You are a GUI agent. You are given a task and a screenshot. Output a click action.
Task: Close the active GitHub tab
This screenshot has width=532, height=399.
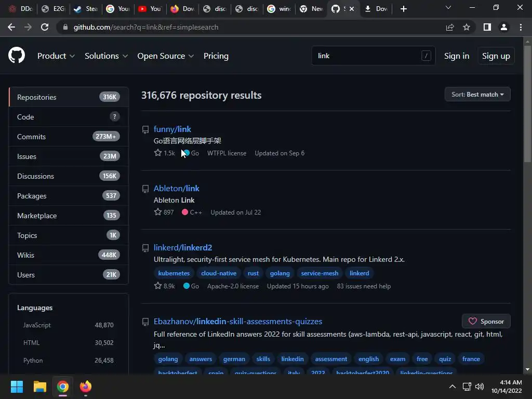(x=352, y=9)
